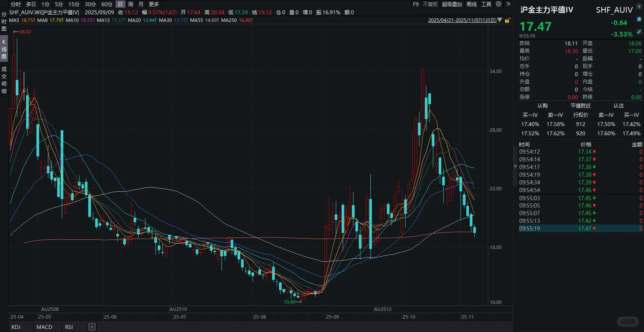Viewport: 644px width, 332px height.
Task: Add SHF_AUIV to watchlist plus icon
Action: click(639, 7)
